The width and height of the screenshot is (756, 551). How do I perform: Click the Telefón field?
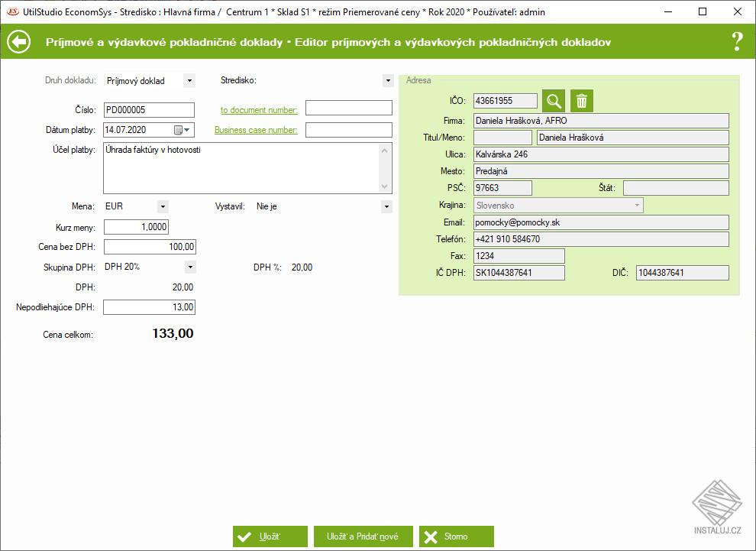[601, 239]
